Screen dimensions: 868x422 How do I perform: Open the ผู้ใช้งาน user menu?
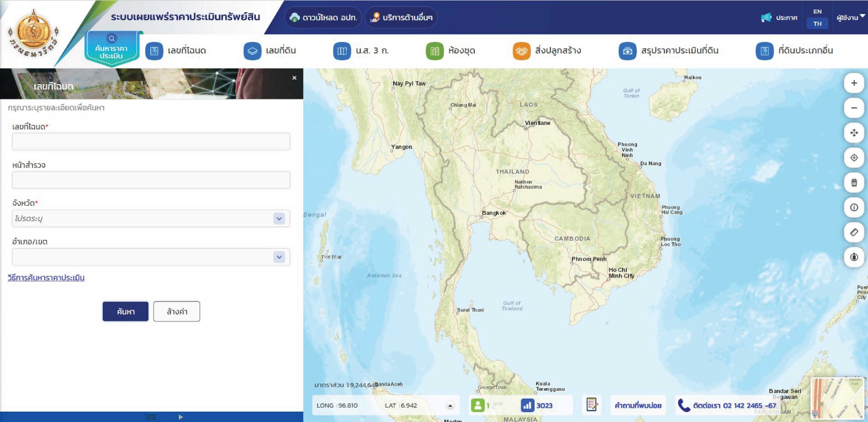tap(850, 17)
